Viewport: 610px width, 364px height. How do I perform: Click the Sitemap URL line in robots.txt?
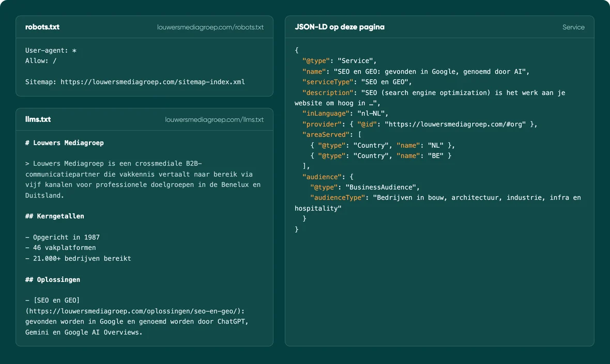tap(135, 82)
